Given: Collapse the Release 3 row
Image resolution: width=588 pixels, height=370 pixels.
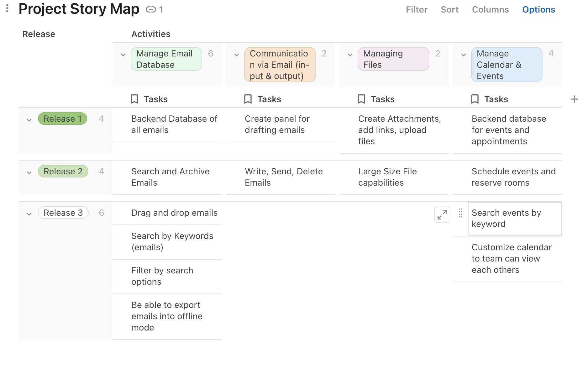Looking at the screenshot, I should tap(29, 214).
